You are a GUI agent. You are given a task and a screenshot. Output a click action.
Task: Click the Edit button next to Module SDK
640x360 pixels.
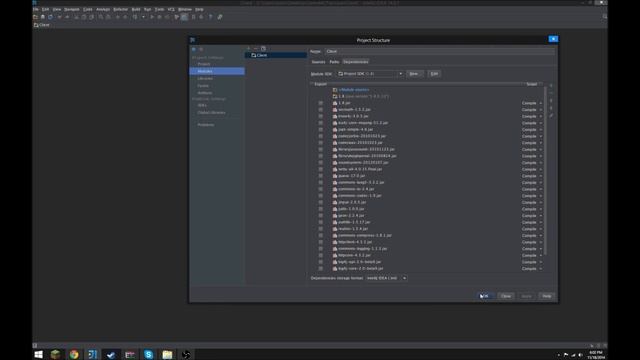click(x=434, y=74)
